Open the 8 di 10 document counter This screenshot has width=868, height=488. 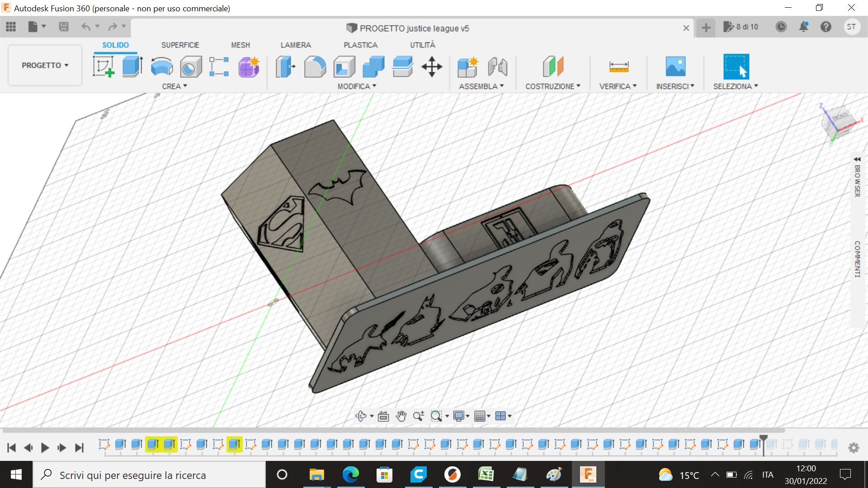click(741, 27)
